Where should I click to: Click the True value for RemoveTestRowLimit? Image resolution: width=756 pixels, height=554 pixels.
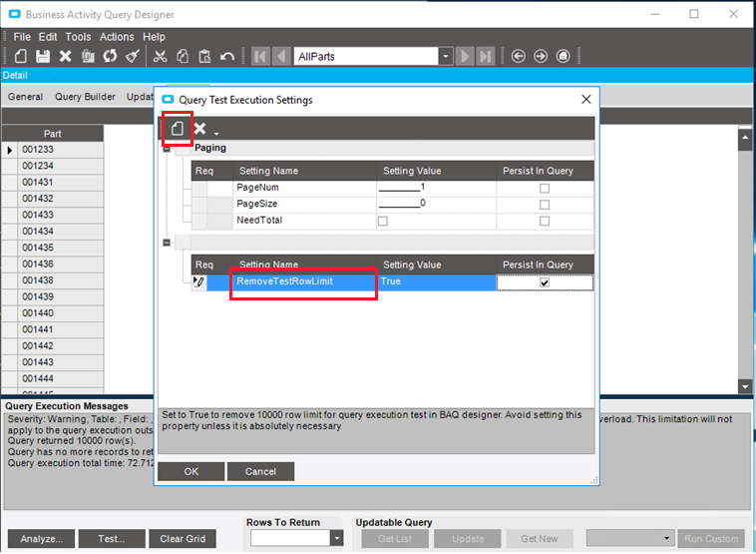tap(436, 281)
